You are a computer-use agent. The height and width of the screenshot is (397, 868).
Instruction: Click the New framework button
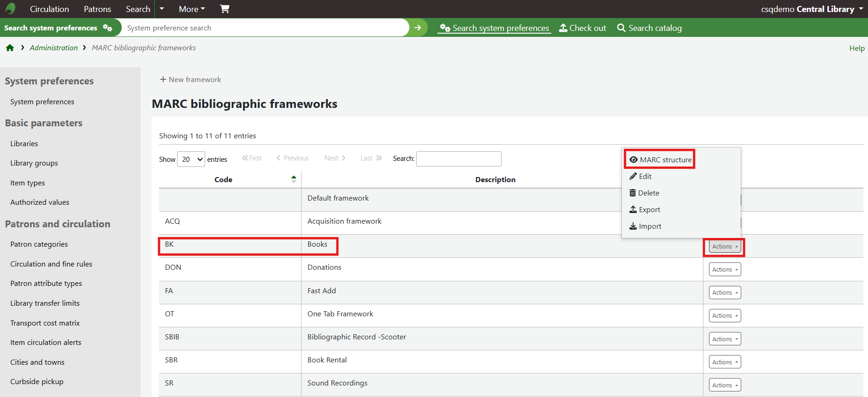coord(190,79)
